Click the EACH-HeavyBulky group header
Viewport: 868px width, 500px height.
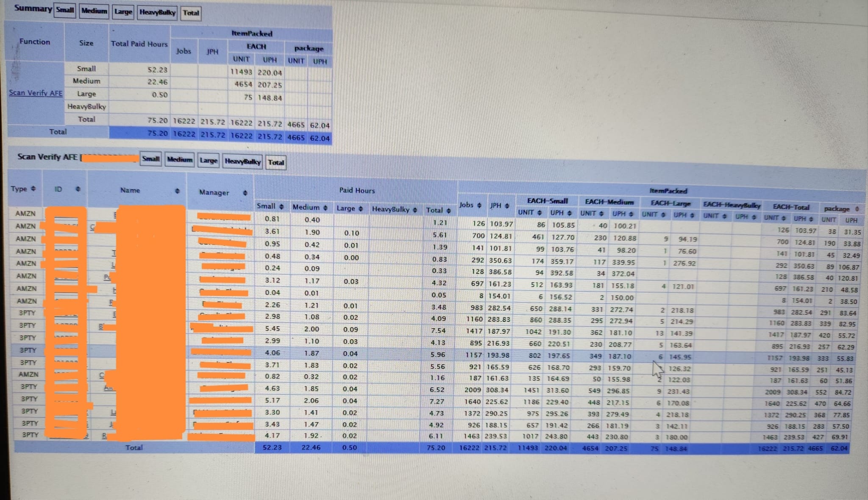[732, 205]
